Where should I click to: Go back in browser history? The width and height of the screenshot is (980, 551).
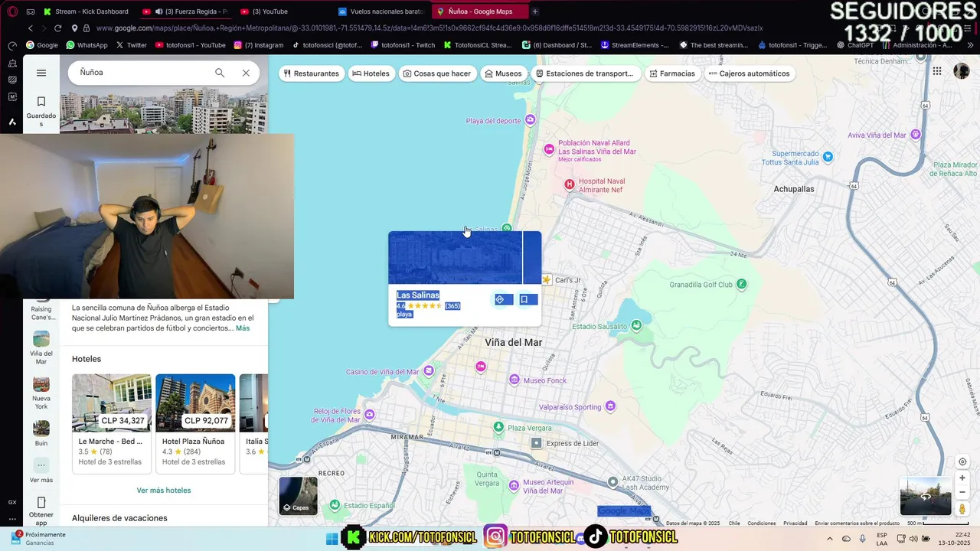pos(31,28)
